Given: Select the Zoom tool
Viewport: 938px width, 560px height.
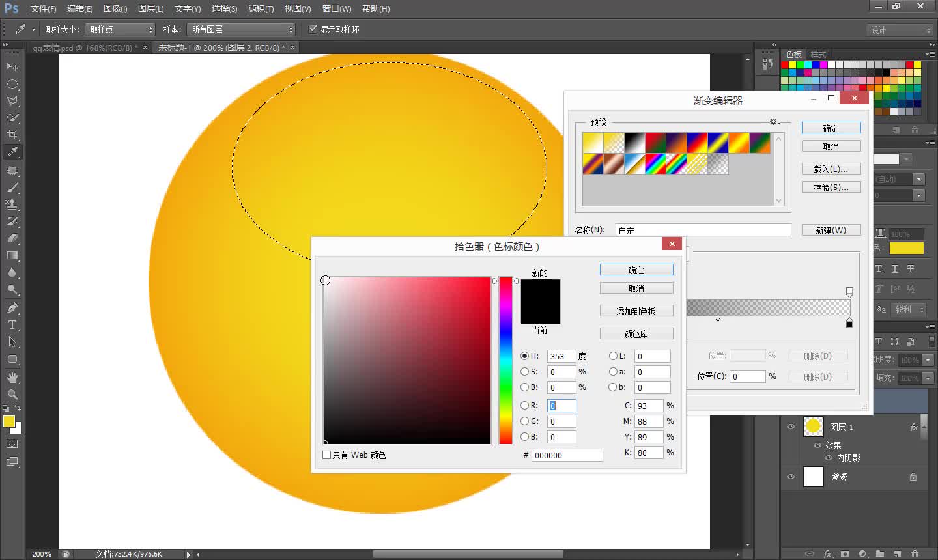Looking at the screenshot, I should click(x=12, y=393).
